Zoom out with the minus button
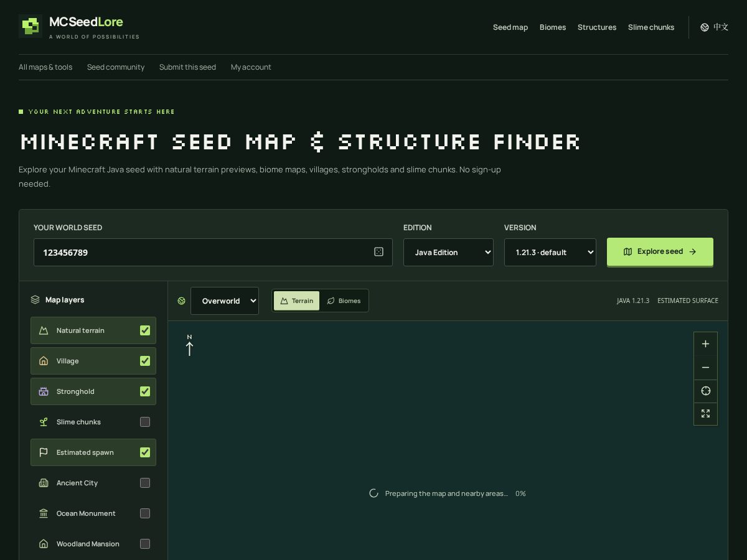The image size is (747, 560). coord(705,368)
